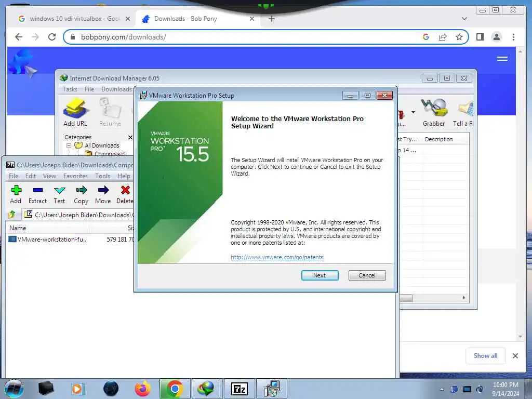Reload the bobpony.com page
532x399 pixels.
tap(52, 37)
